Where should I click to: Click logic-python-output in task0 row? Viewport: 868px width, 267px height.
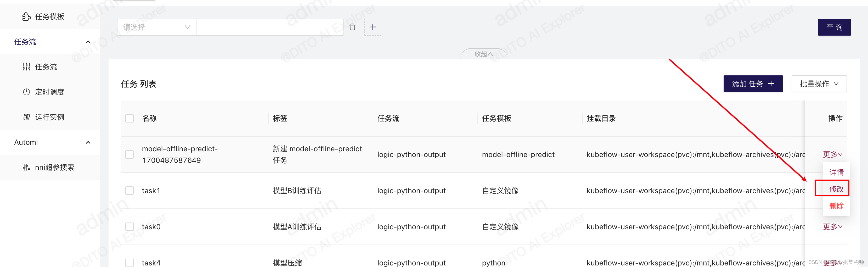[x=411, y=226]
